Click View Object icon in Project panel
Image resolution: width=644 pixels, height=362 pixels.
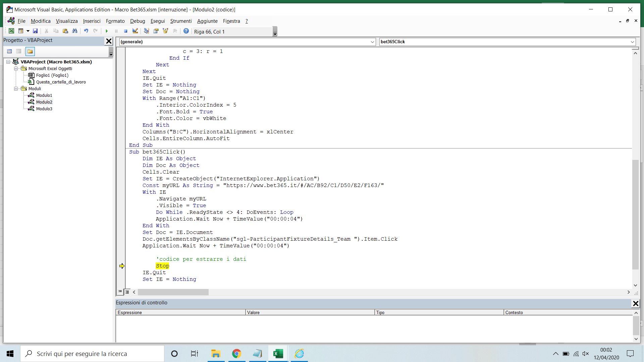click(19, 51)
